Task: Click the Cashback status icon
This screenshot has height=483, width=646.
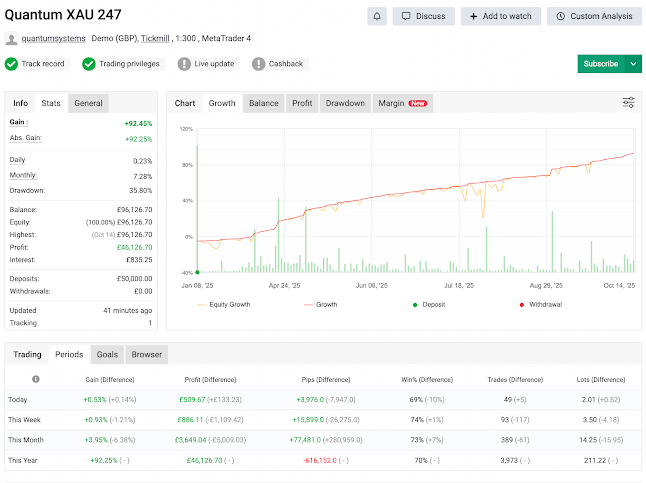Action: 259,64
